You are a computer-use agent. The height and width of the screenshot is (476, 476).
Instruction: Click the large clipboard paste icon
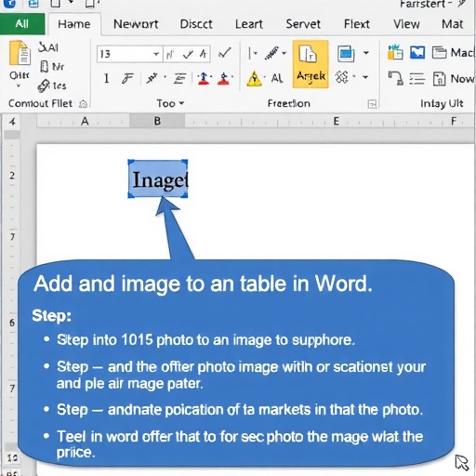click(x=20, y=53)
